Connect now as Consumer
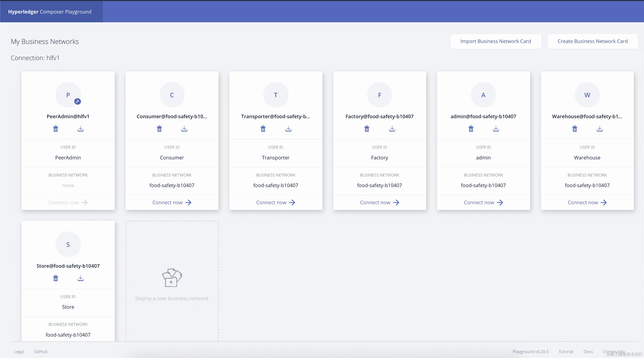The image size is (644, 358). click(172, 202)
